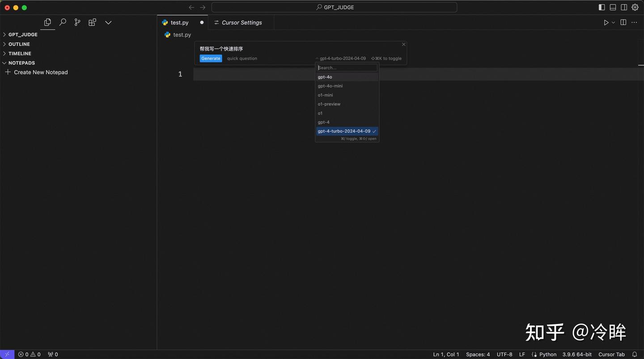Viewport: 644px width, 359px height.
Task: Toggle the secondary sidebar visibility
Action: pos(624,7)
